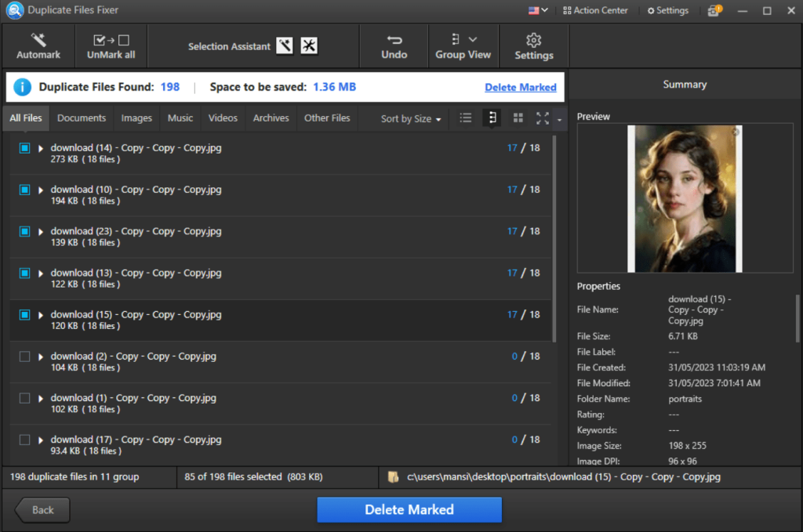Expand the download (15) file group
The height and width of the screenshot is (532, 803).
coord(41,315)
